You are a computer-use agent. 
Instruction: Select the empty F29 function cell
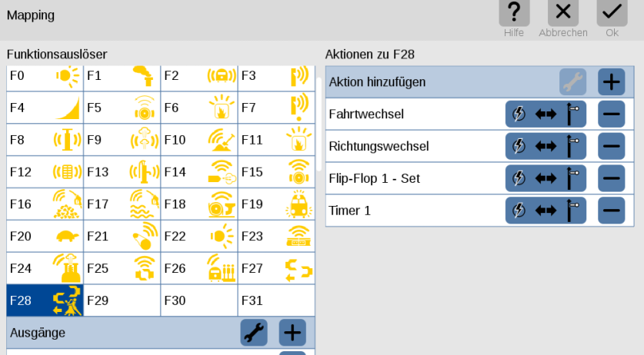122,300
